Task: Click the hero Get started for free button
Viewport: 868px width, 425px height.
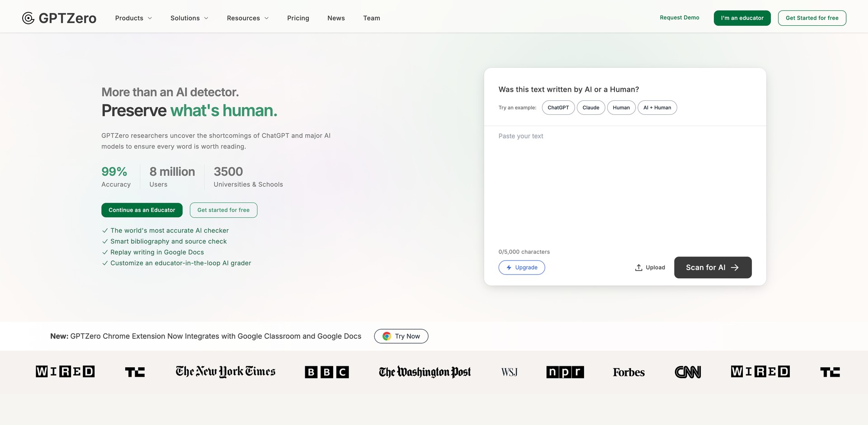Action: [223, 210]
